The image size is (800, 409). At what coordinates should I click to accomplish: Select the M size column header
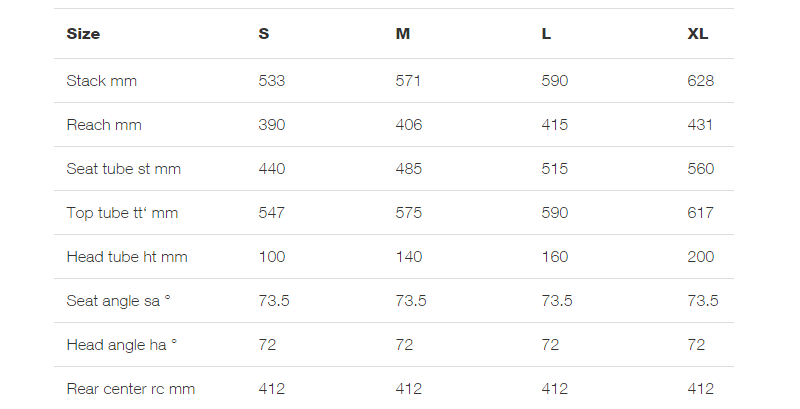403,34
